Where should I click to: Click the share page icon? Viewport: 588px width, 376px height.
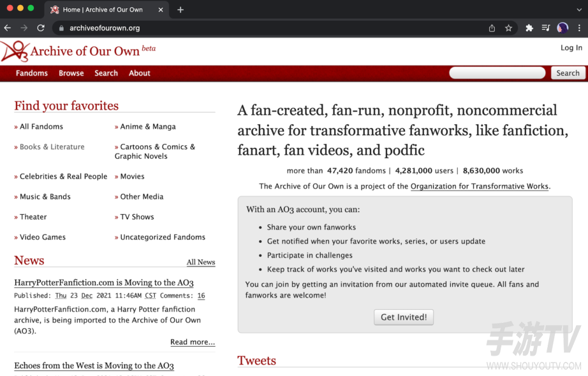pyautogui.click(x=492, y=28)
